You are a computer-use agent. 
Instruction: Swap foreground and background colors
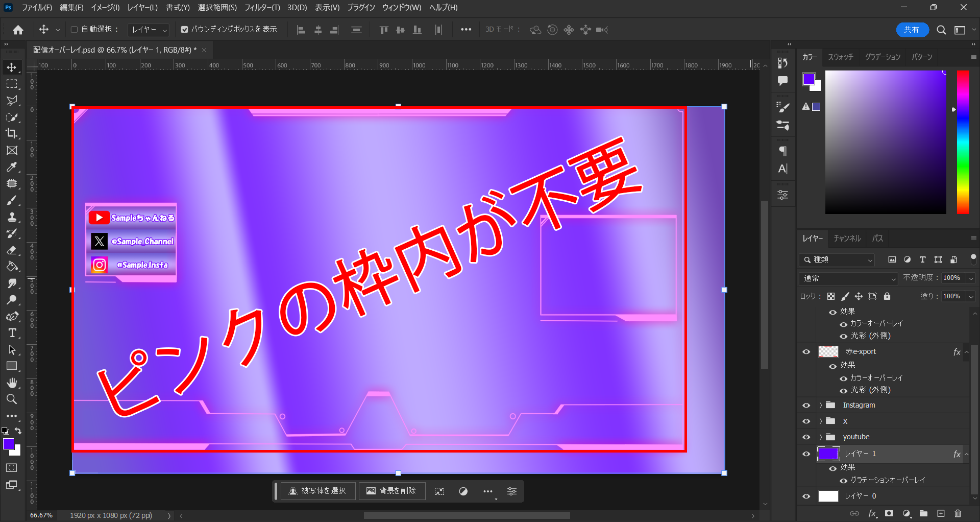tap(18, 431)
